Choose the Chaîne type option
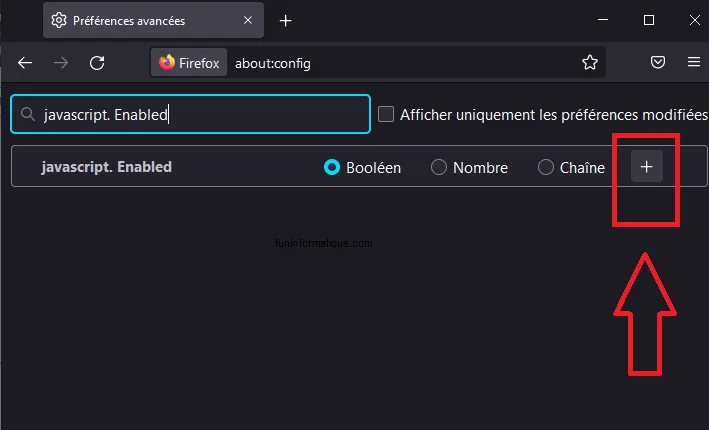Image resolution: width=709 pixels, height=430 pixels. pos(545,167)
